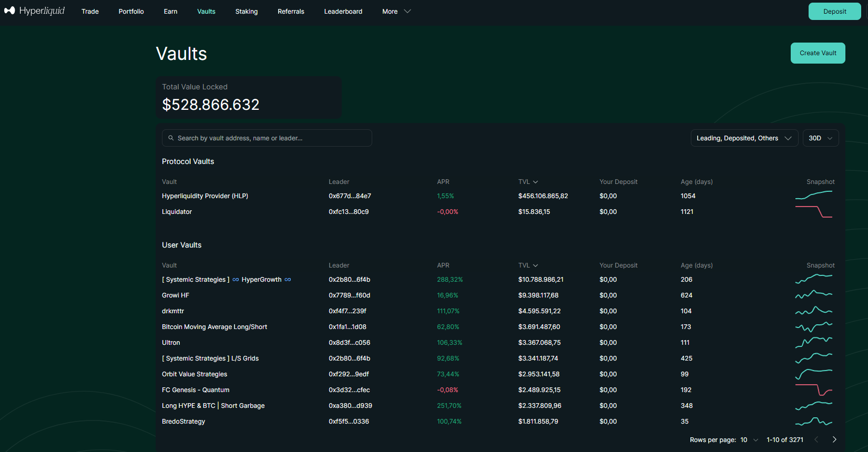Open Bitcoin Moving Average Long/Short vault

(x=215, y=327)
